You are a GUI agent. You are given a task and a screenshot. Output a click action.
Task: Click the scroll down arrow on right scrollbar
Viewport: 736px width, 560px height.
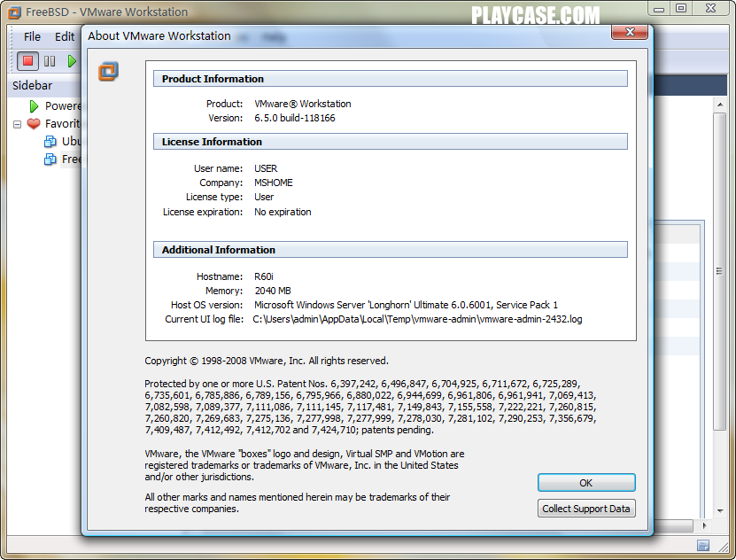point(719,510)
